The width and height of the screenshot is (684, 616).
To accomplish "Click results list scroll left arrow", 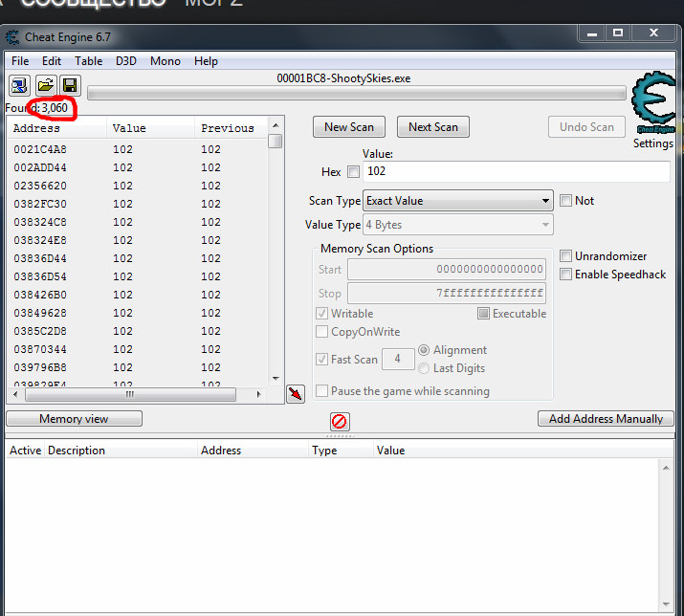I will click(15, 394).
